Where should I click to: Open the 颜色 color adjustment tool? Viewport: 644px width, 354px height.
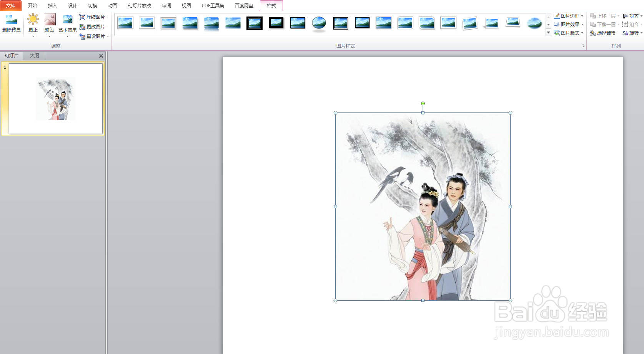point(49,25)
